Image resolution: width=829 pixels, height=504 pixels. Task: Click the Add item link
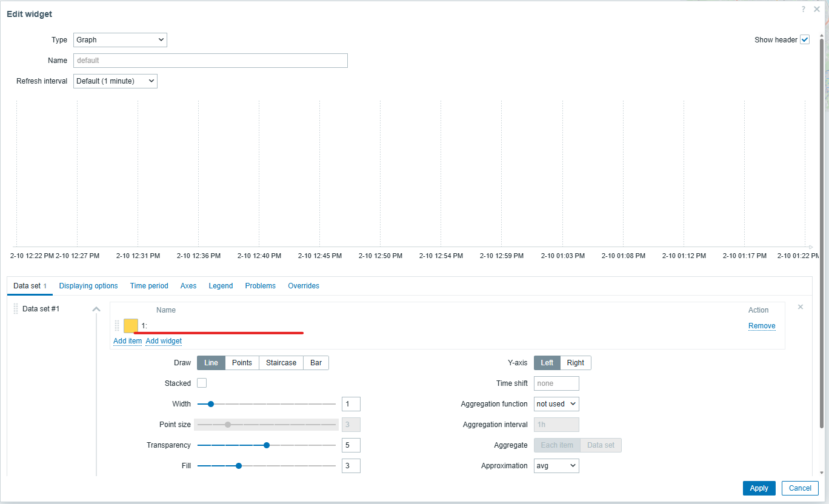coord(127,341)
